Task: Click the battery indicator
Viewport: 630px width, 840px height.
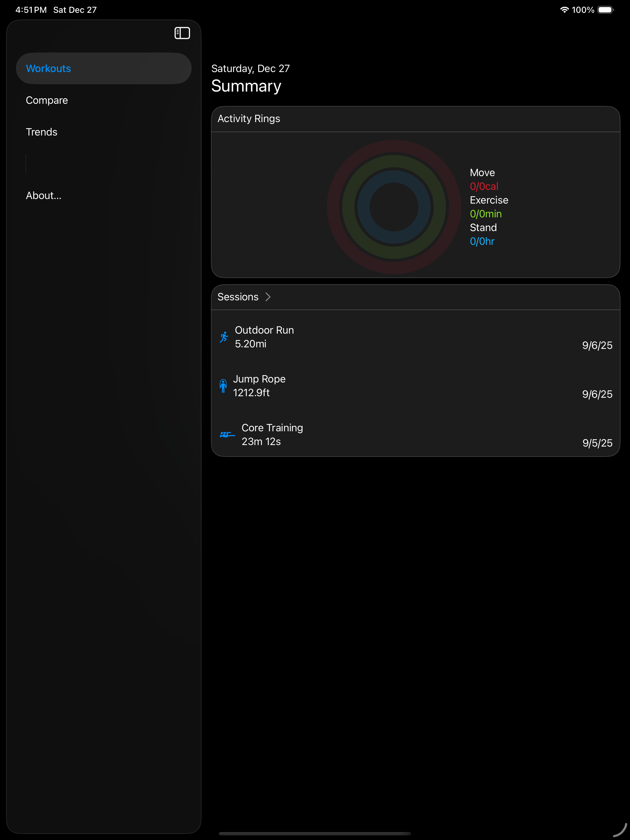Action: 605,9
